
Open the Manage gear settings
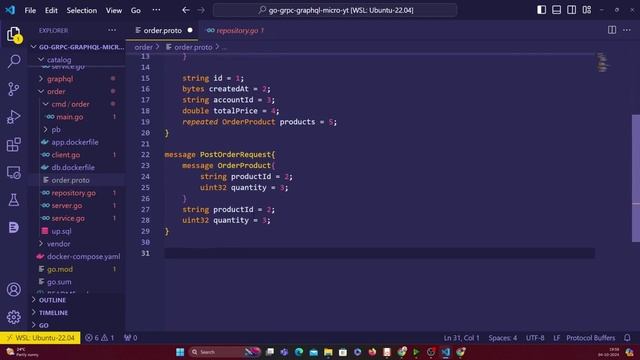point(13,317)
